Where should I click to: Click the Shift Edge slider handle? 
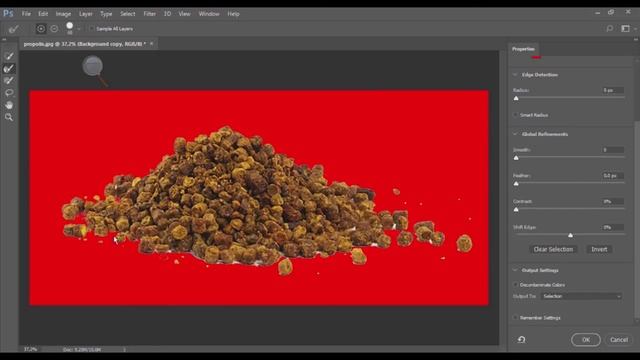click(x=570, y=235)
